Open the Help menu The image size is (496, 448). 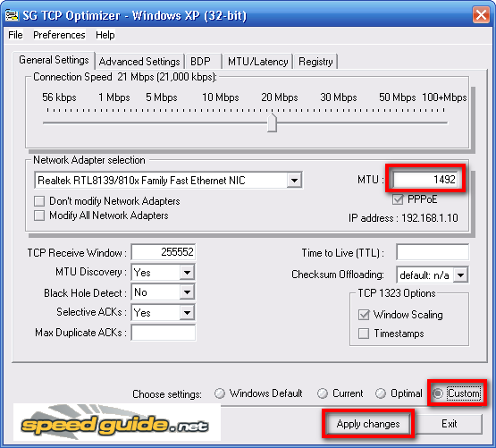(105, 35)
